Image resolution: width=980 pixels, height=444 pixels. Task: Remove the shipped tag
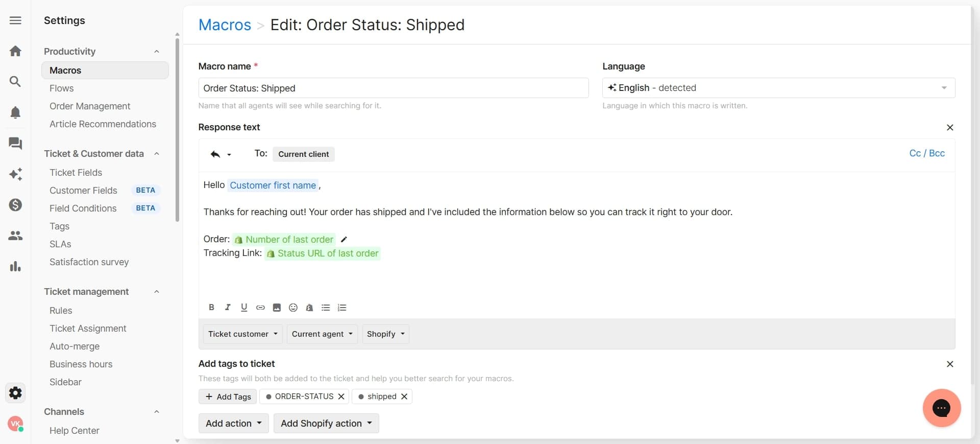pos(404,396)
